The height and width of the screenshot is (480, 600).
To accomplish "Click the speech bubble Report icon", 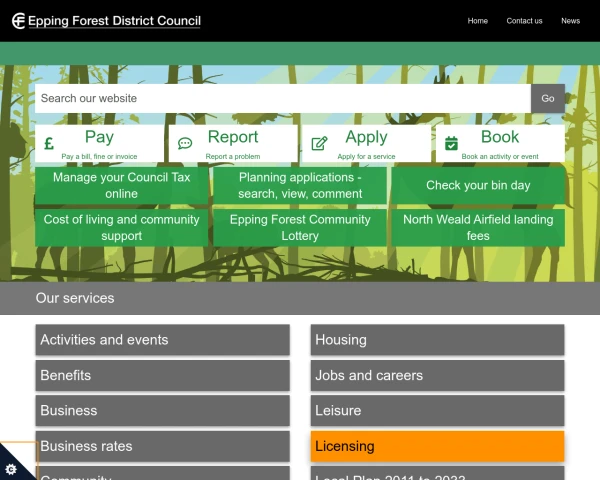I will click(x=185, y=144).
